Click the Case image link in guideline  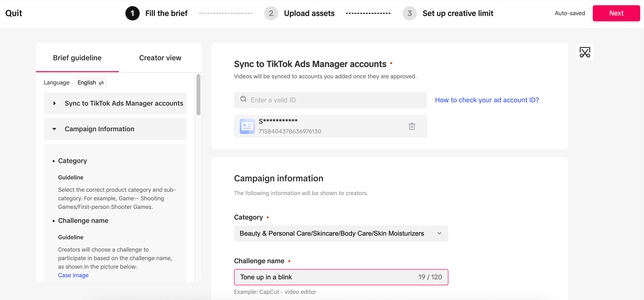coord(73,275)
